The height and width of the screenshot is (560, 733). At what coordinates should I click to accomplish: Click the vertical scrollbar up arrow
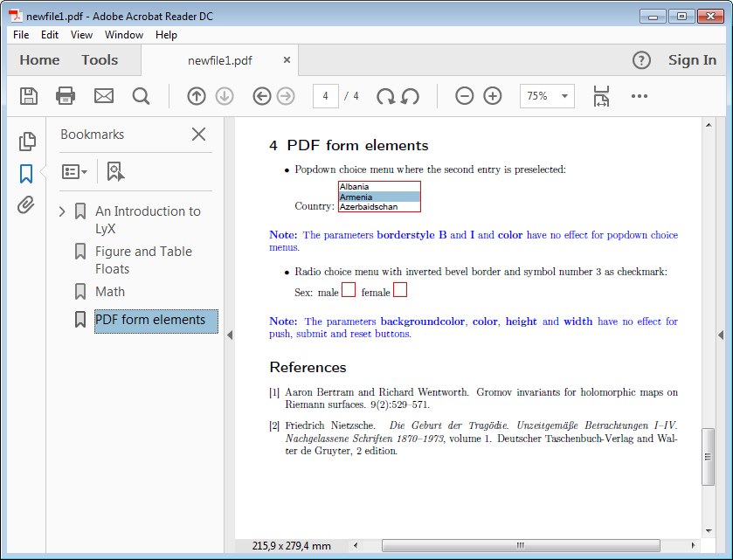[x=709, y=125]
